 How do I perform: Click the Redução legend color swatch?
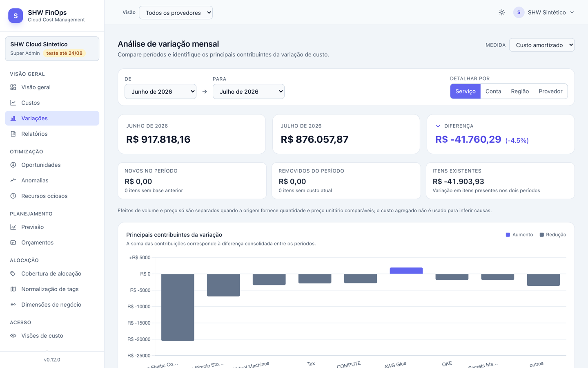coord(542,235)
